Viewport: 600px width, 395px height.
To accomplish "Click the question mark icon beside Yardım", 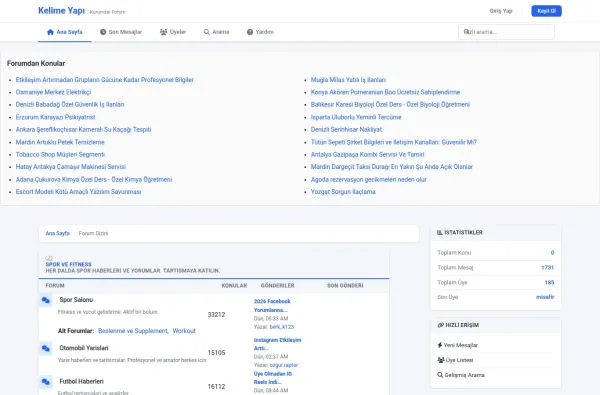I will (250, 32).
